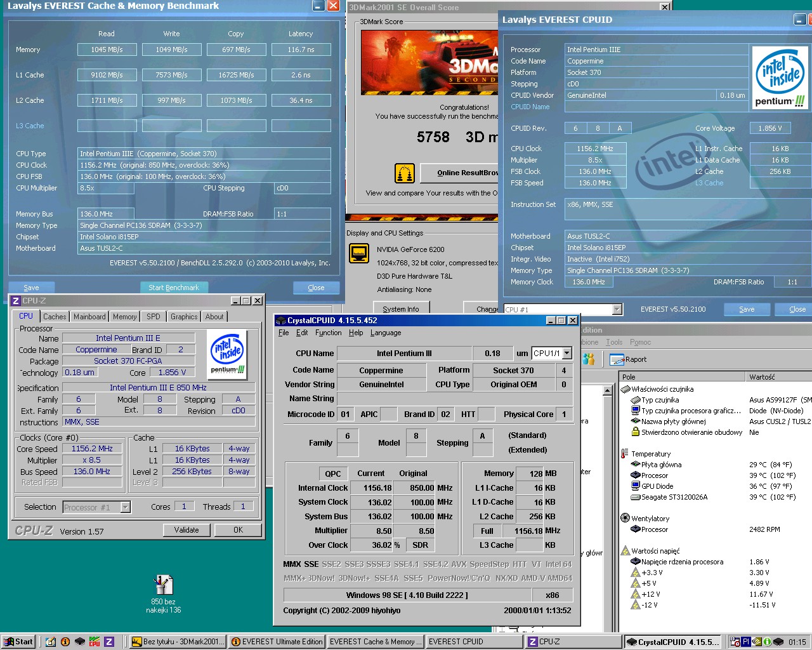Click the first quick launch icon beside Start

tap(51, 642)
